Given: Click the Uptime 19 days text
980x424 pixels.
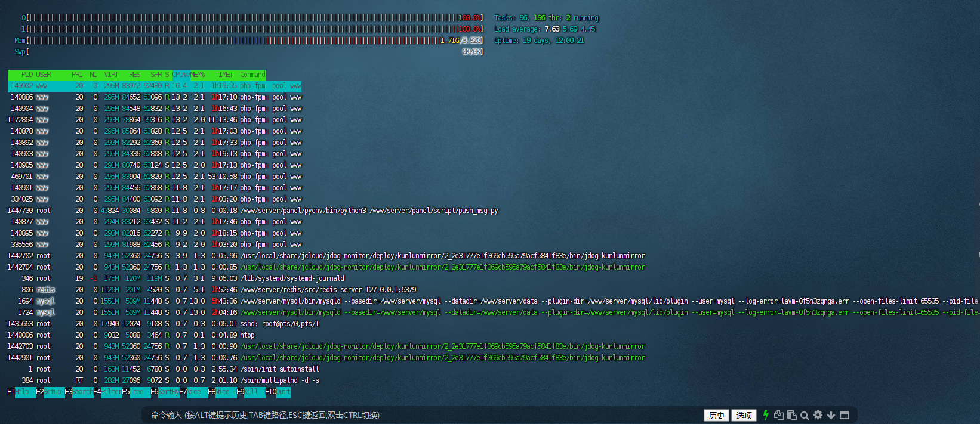Looking at the screenshot, I should click(539, 41).
